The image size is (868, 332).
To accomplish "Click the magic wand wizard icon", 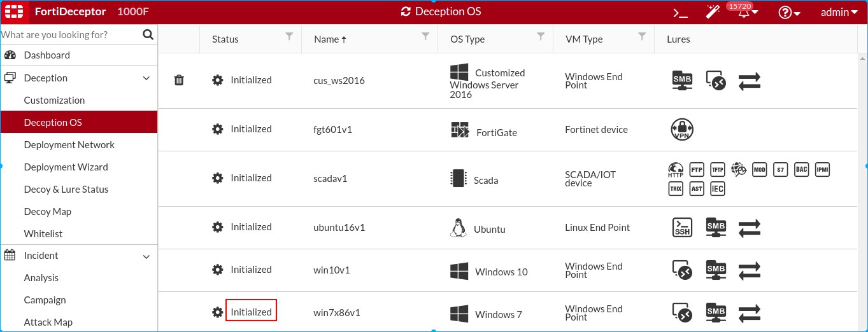I will click(x=713, y=12).
